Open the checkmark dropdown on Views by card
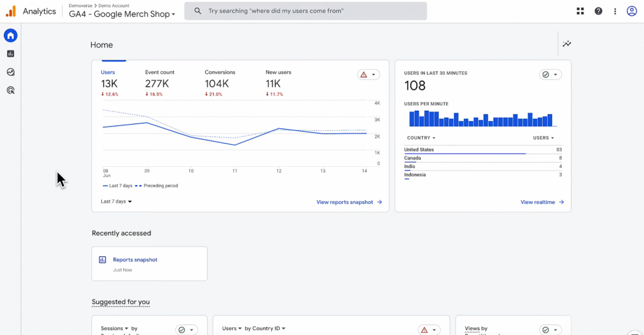644x335 pixels. tap(550, 330)
